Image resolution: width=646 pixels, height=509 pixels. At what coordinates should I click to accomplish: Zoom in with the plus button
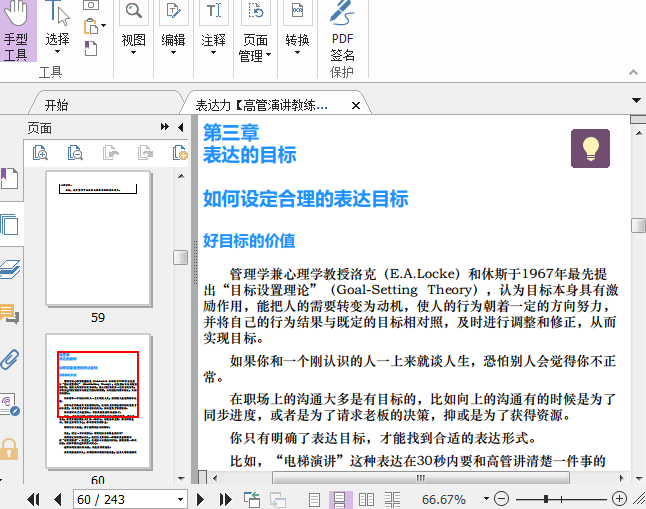(619, 499)
